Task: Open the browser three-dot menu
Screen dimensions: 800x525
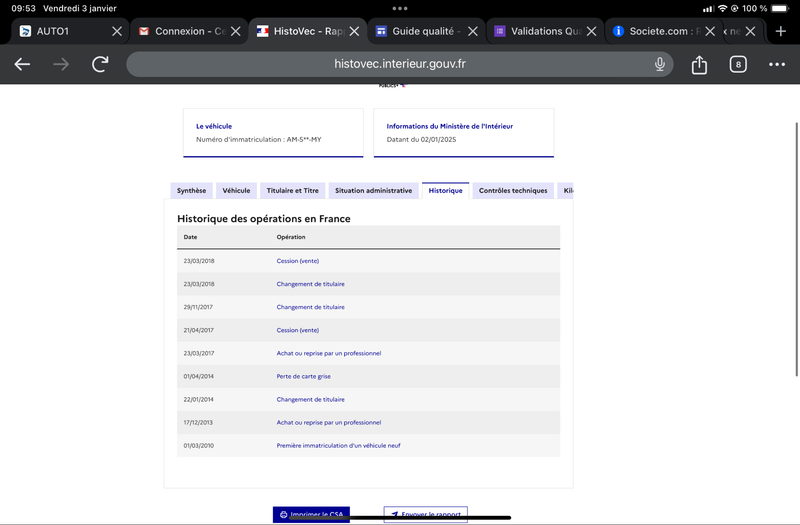Action: 777,64
